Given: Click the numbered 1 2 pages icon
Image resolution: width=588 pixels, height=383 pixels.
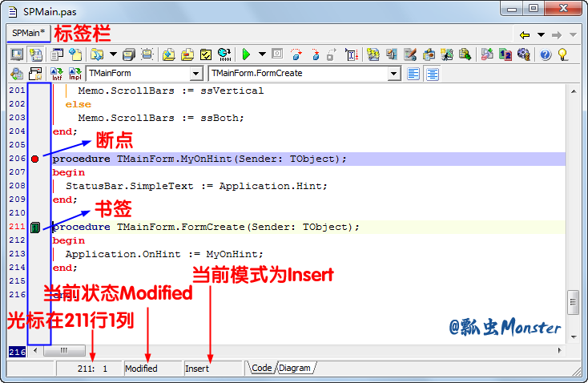Looking at the screenshot, I should 505,54.
